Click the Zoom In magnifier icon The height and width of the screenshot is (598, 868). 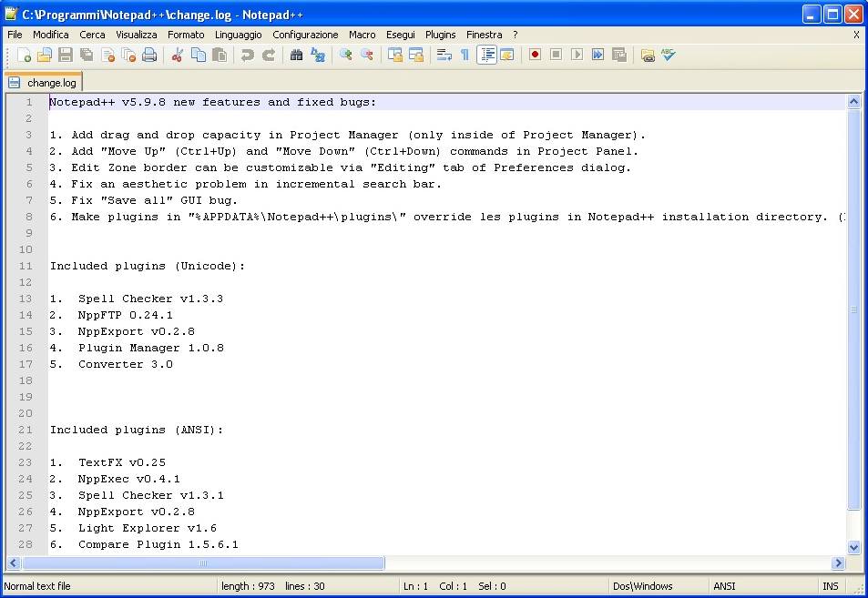[346, 55]
